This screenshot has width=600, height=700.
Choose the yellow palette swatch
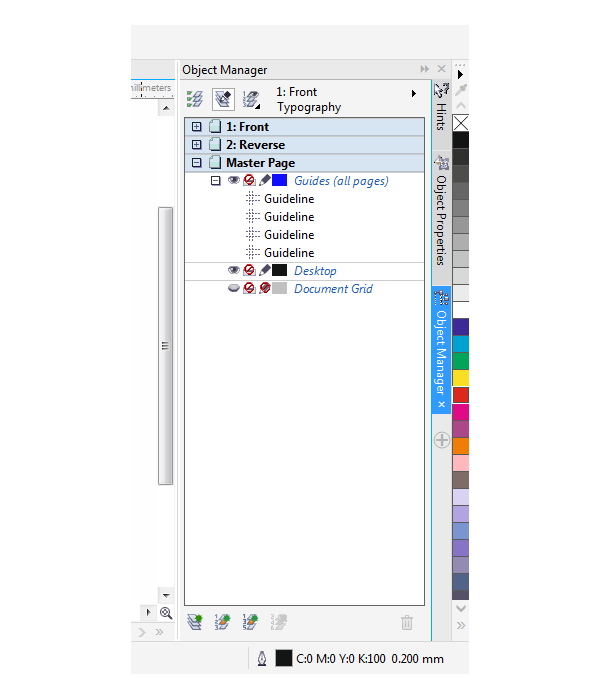pyautogui.click(x=461, y=378)
